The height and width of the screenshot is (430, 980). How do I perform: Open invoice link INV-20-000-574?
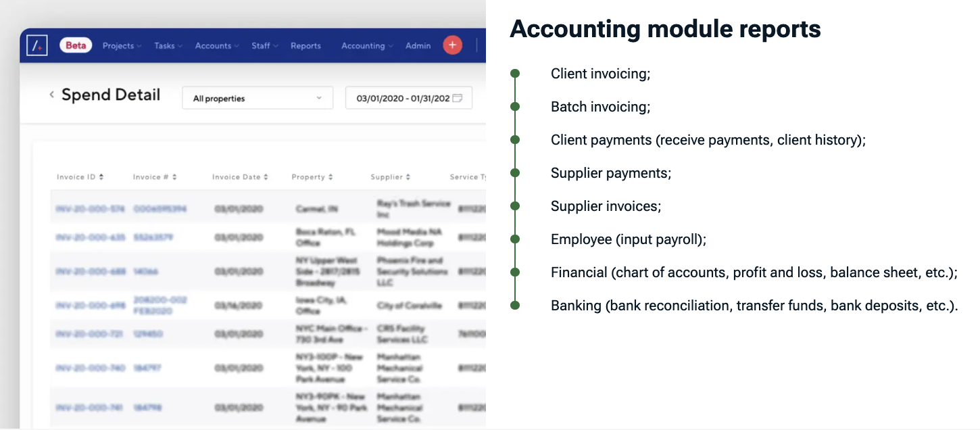tap(90, 209)
